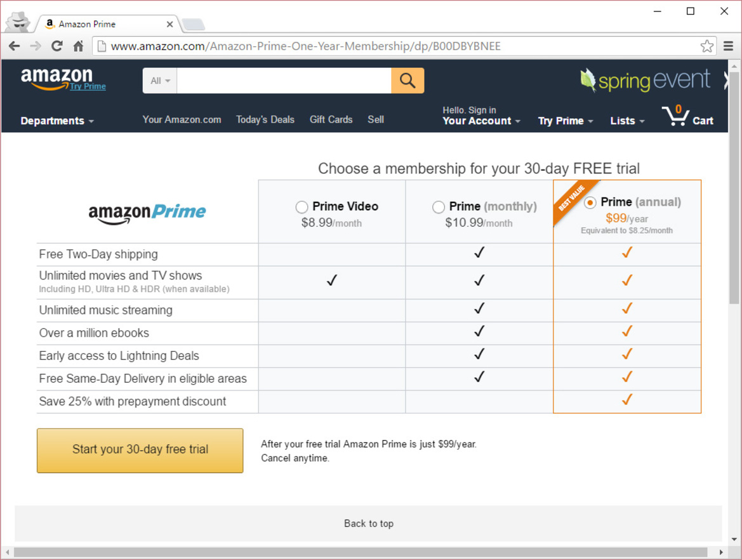Click the browser back arrow
This screenshot has width=742, height=560.
[x=14, y=46]
